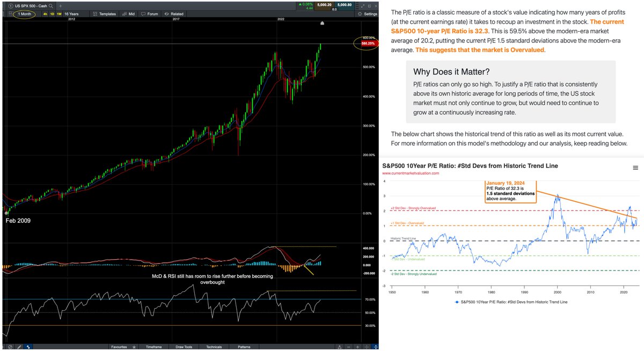Open the Patterns tab
This screenshot has height=351, width=644.
click(x=244, y=347)
